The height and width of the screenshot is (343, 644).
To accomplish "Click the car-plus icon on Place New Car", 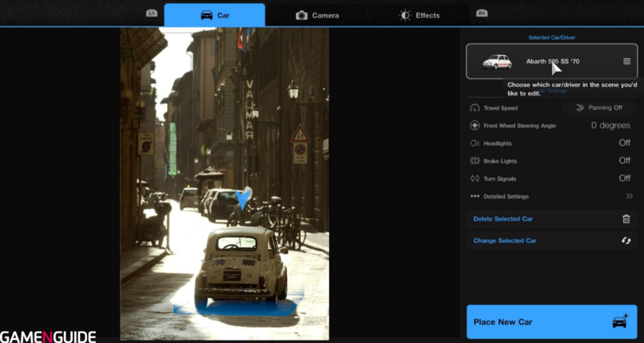I will pos(620,321).
